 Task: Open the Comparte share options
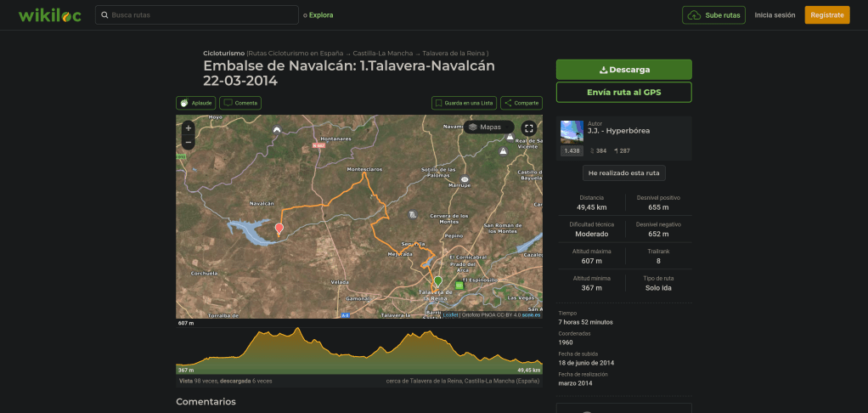tap(521, 103)
